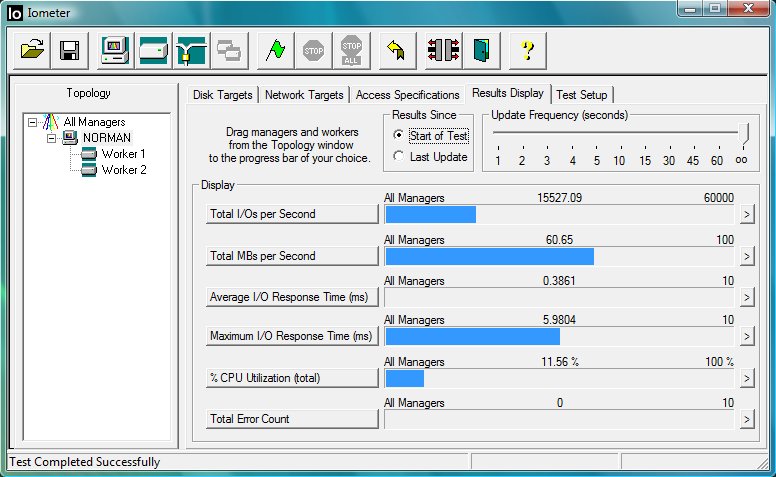
Task: Open arrow next to Total Error Count
Action: 747,420
